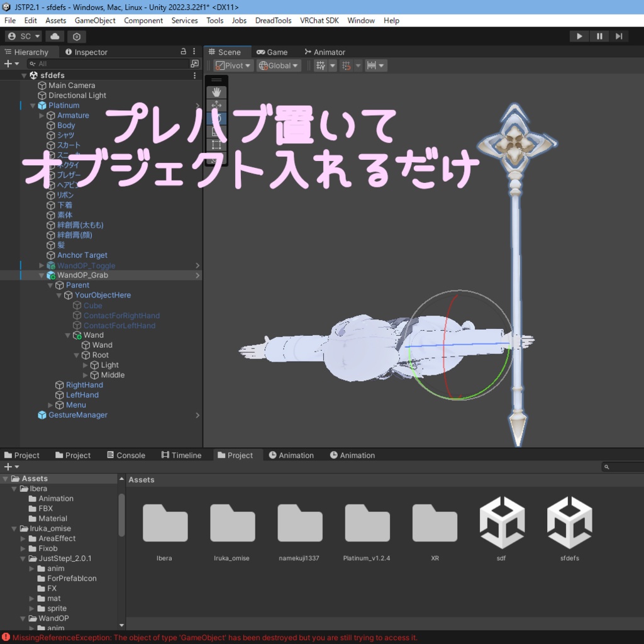Switch to the Animator tab
The image size is (644, 644).
pos(325,52)
